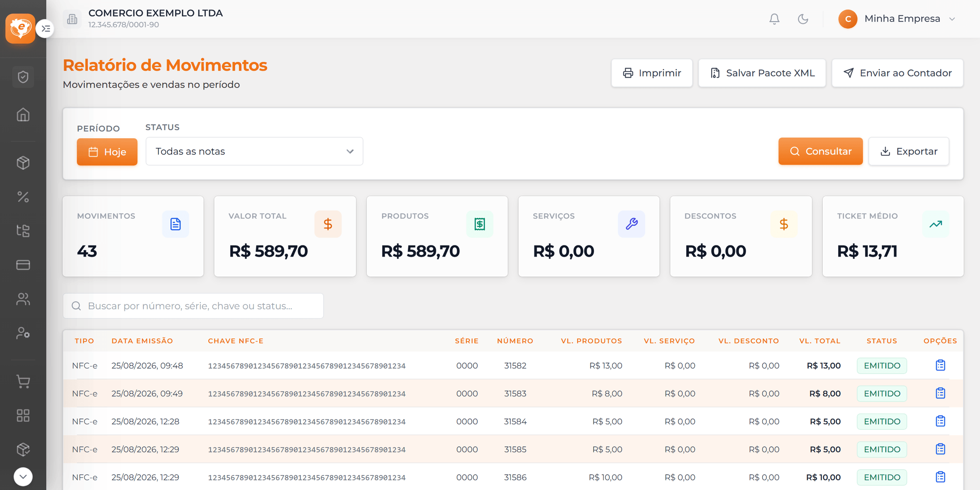Open the Status dropdown Todas as notas

coord(254,152)
